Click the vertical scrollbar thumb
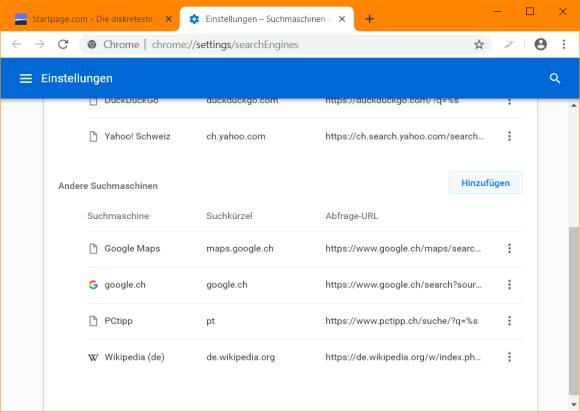This screenshot has height=412, width=580. [x=573, y=311]
